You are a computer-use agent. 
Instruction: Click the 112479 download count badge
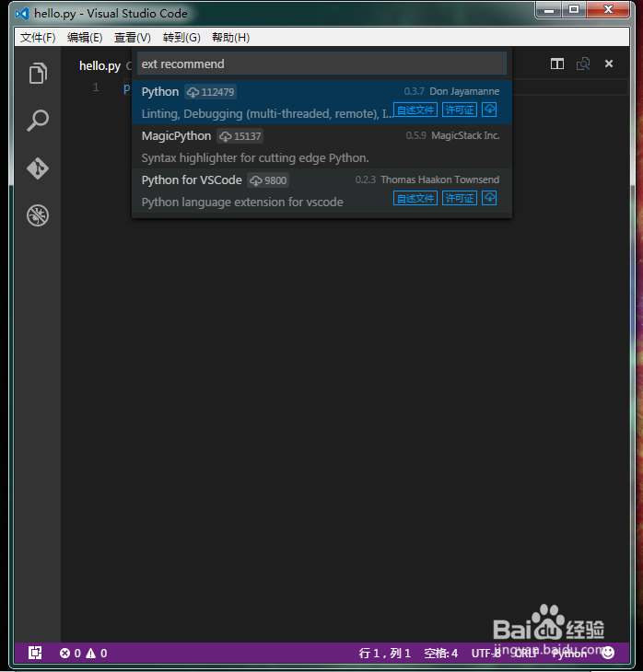211,92
